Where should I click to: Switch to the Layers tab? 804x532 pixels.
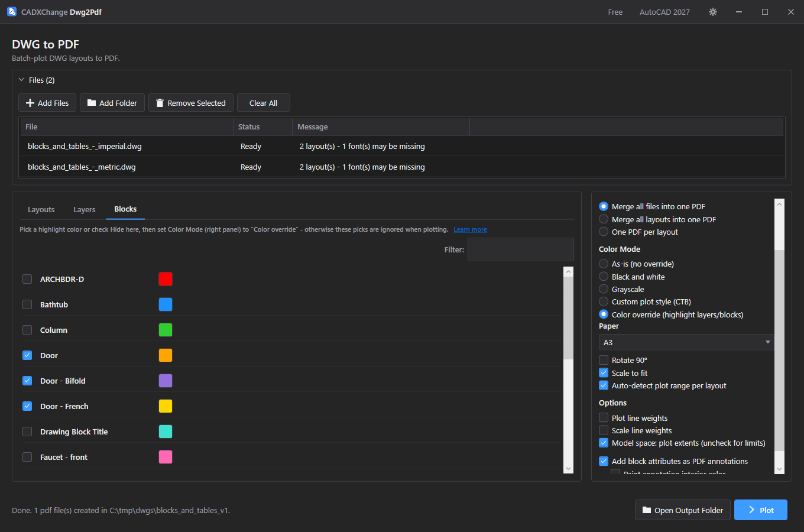[x=85, y=209]
